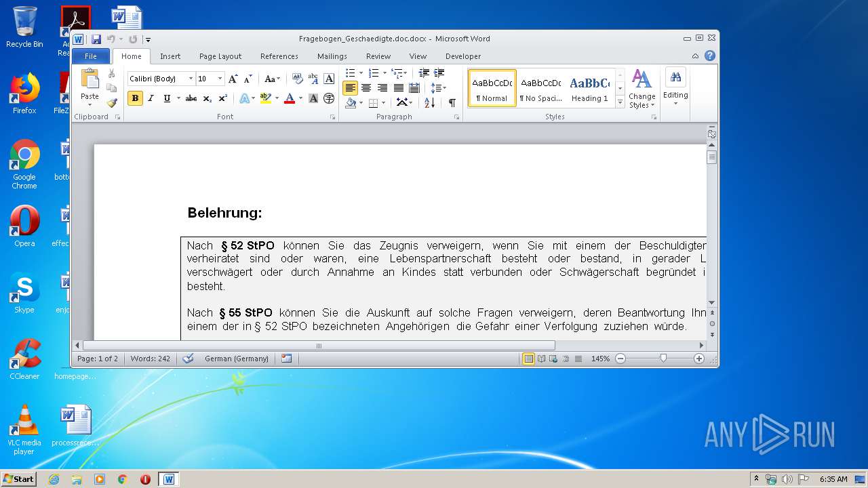Click the Cut scissors icon
The width and height of the screenshot is (868, 488).
click(x=112, y=73)
